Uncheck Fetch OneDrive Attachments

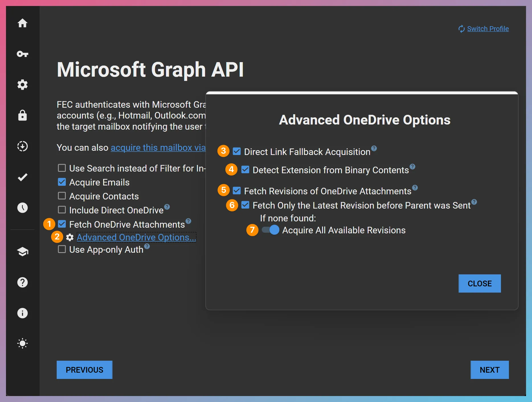point(62,224)
